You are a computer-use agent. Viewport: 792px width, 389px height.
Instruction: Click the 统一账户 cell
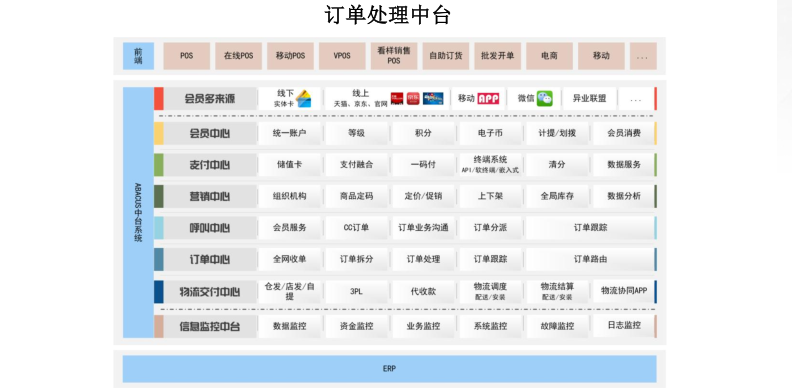point(289,133)
